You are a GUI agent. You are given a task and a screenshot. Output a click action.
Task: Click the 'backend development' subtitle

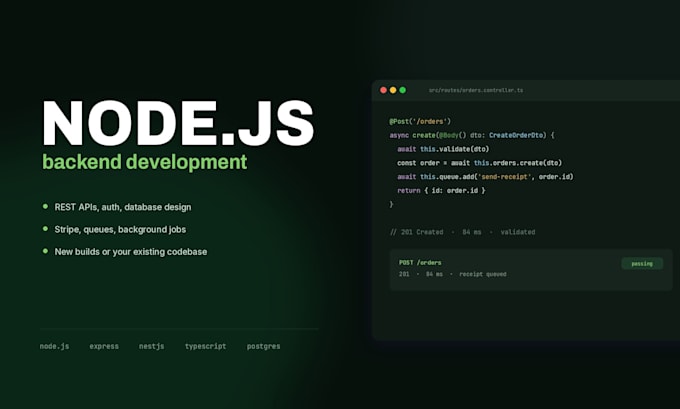(x=144, y=162)
